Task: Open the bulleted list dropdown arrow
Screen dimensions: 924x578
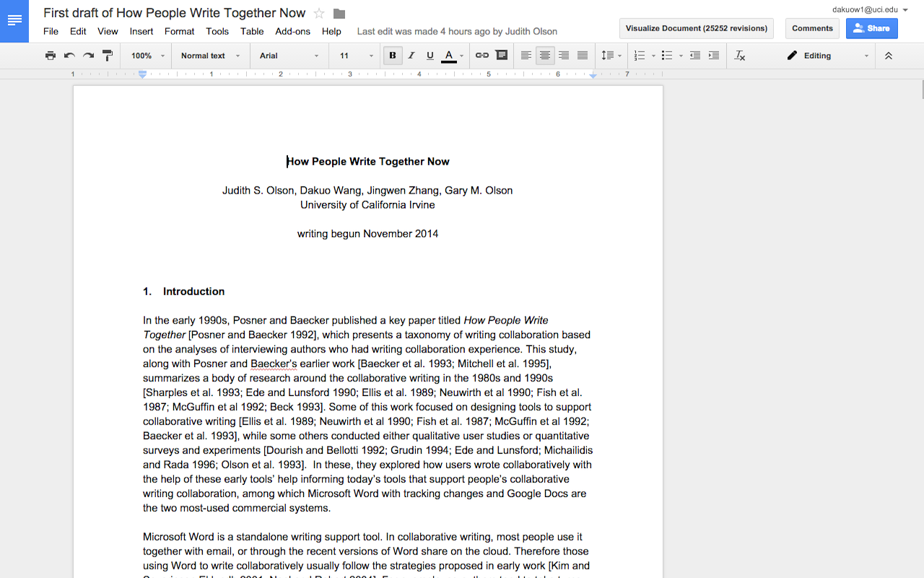Action: [681, 56]
